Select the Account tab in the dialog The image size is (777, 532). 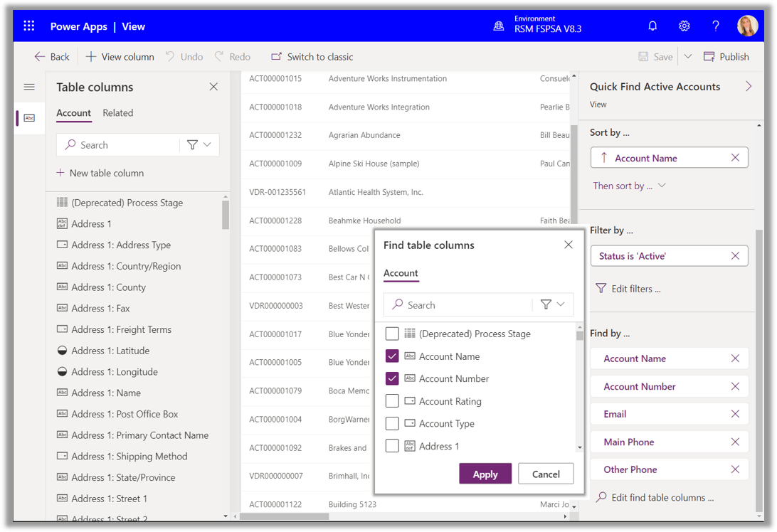(x=401, y=273)
